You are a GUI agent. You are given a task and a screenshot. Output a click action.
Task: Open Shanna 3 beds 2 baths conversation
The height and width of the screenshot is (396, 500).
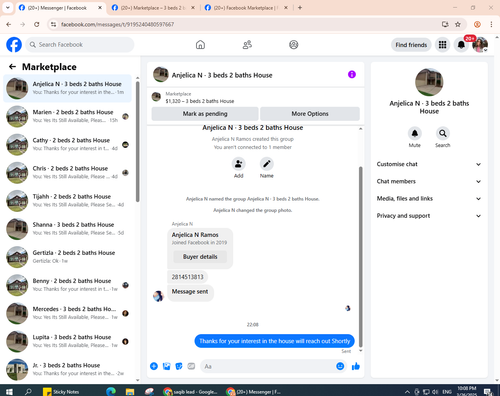tap(67, 229)
